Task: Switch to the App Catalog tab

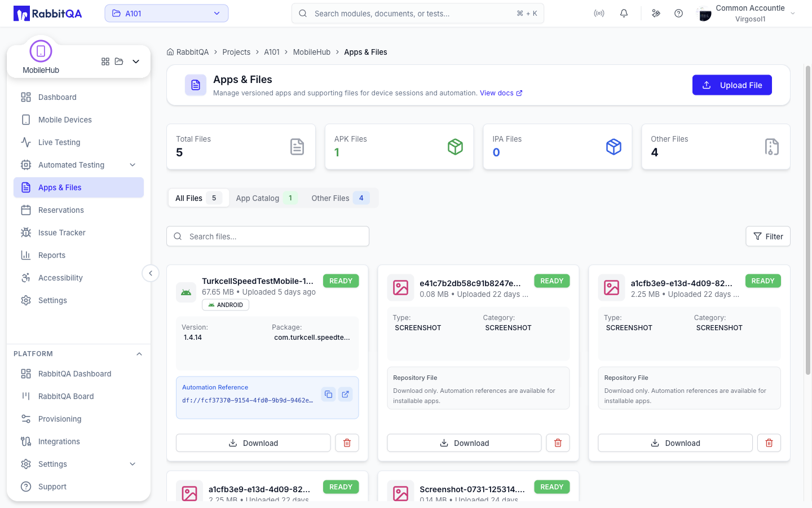Action: (x=266, y=198)
